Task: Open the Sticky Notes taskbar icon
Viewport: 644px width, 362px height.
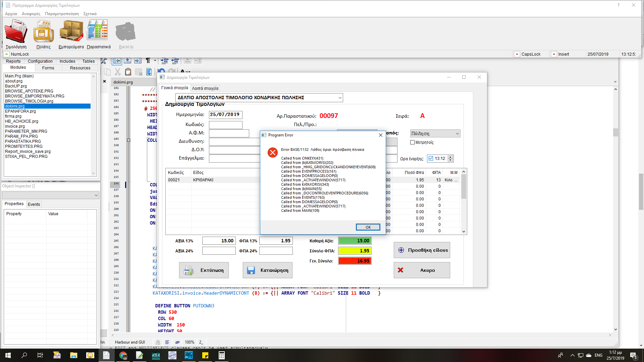Action: tap(205, 355)
